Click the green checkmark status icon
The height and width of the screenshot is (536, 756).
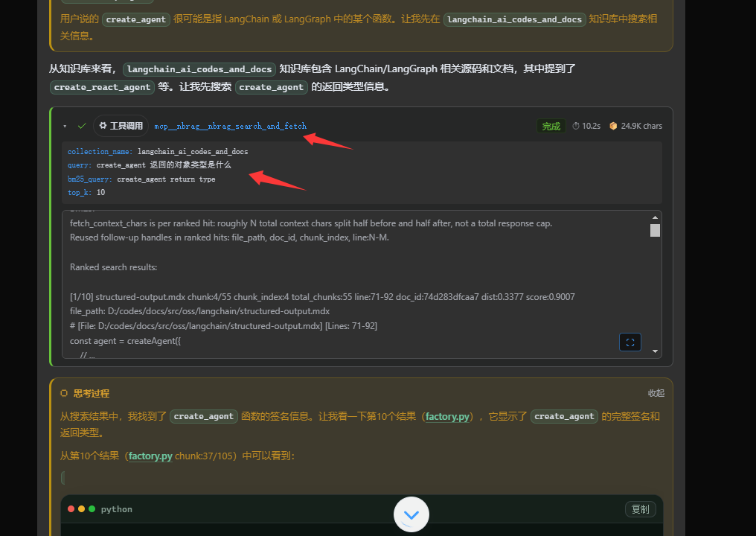pyautogui.click(x=82, y=126)
